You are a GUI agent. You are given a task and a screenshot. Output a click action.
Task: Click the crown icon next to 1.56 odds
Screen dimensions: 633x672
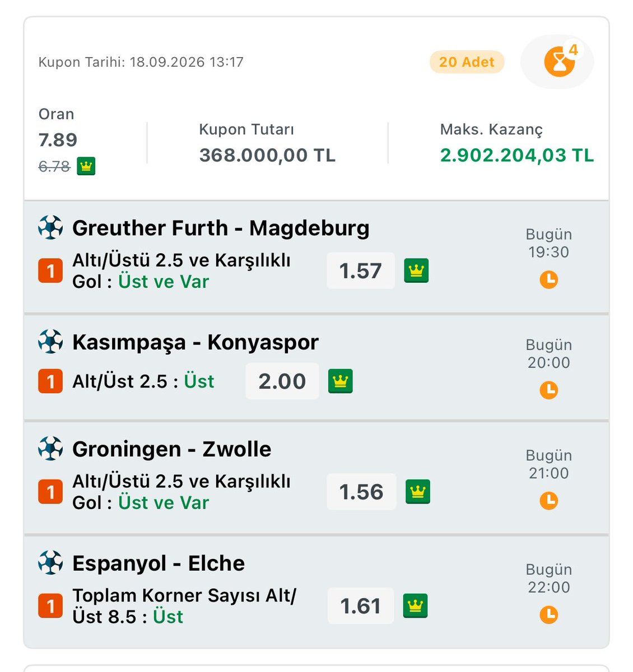click(x=418, y=492)
